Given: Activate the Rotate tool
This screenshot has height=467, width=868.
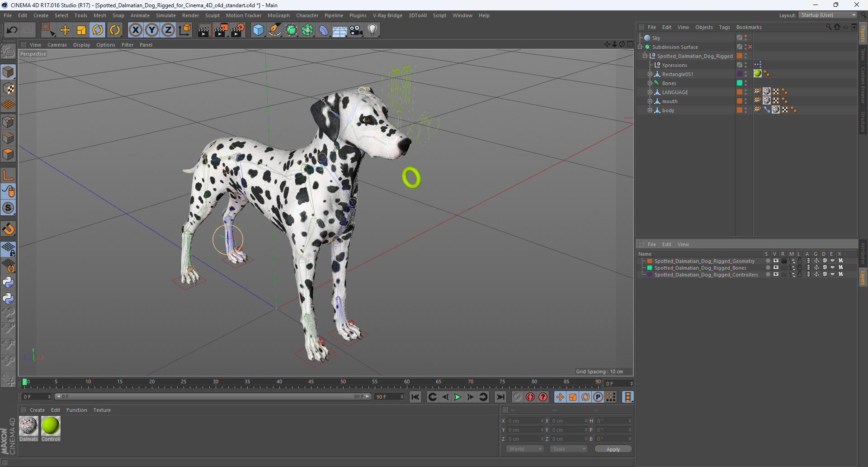Looking at the screenshot, I should click(x=98, y=30).
